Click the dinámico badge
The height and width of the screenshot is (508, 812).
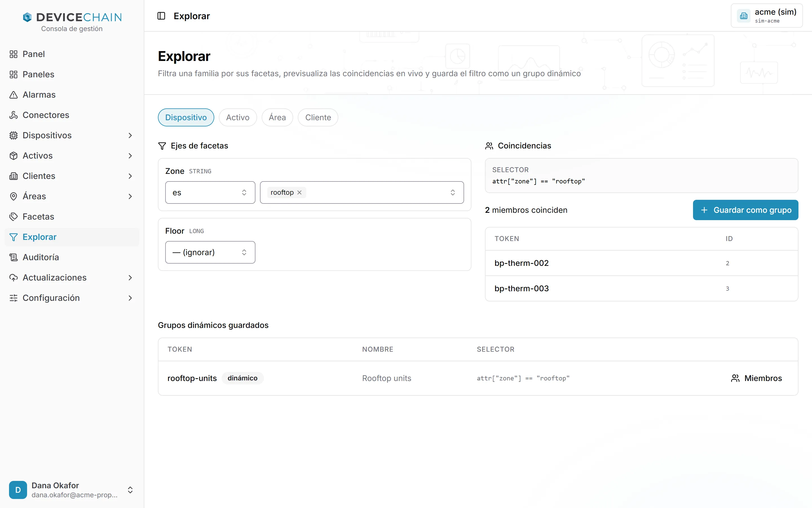tap(242, 378)
